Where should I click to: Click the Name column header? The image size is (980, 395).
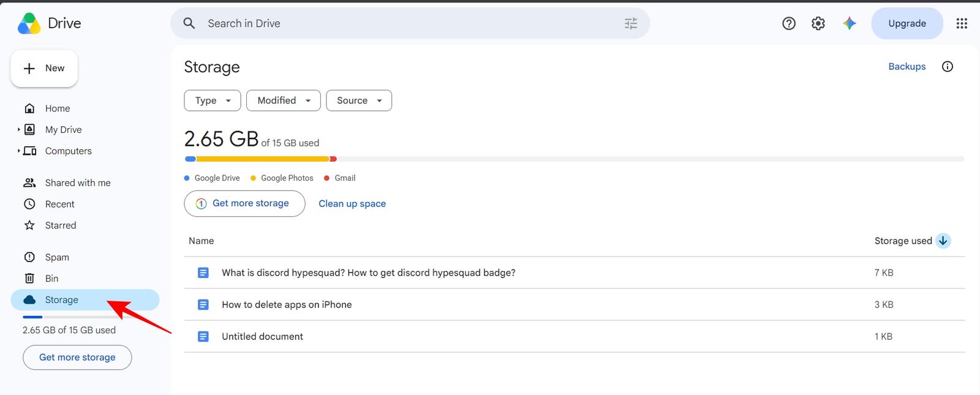(202, 241)
